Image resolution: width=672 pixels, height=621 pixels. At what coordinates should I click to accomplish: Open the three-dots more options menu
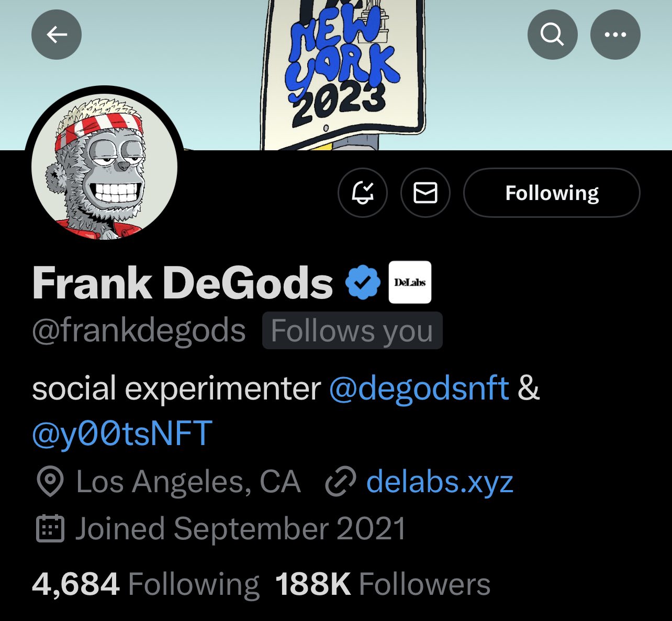click(x=615, y=35)
